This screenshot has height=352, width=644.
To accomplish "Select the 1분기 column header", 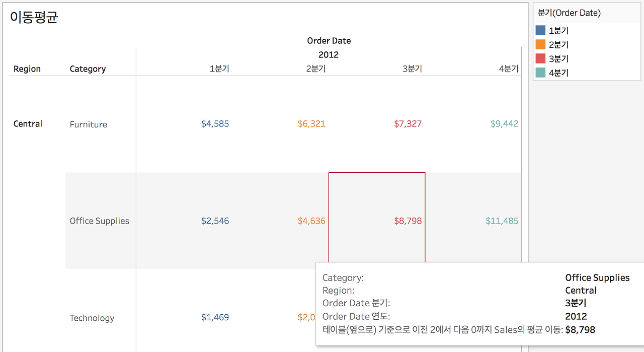I will point(219,69).
